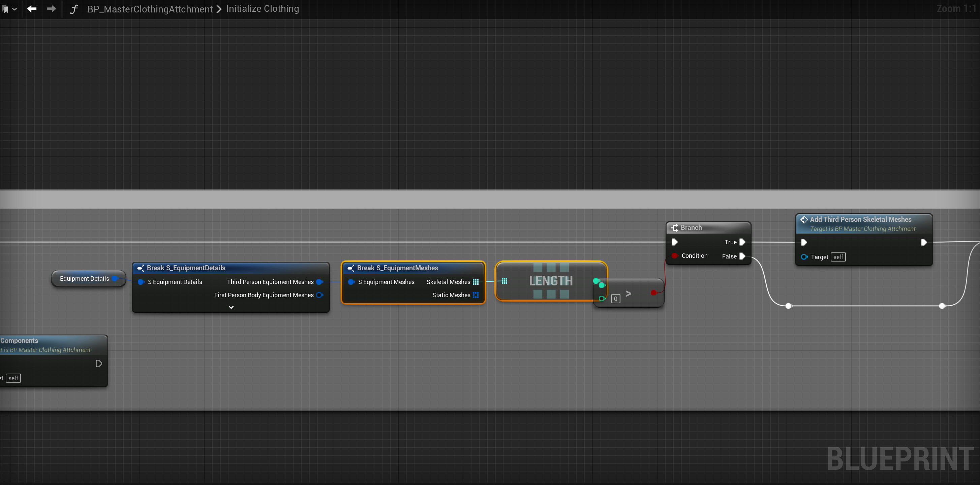Expand hidden pins on Break S_EquipmentDetails node
Screen dimensions: 980x485
[231, 307]
